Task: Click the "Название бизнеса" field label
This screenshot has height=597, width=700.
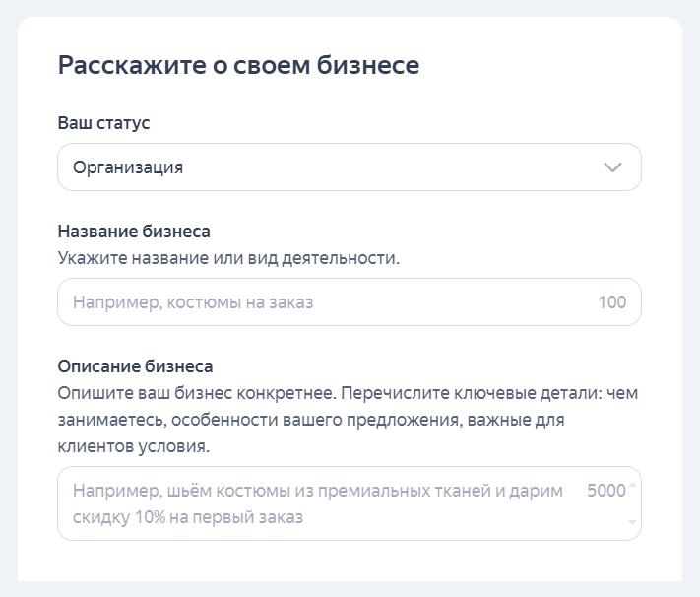Action: [x=134, y=232]
